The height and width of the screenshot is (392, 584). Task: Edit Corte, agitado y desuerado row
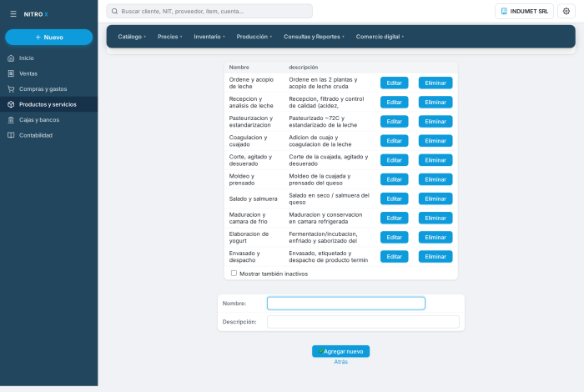tap(394, 160)
